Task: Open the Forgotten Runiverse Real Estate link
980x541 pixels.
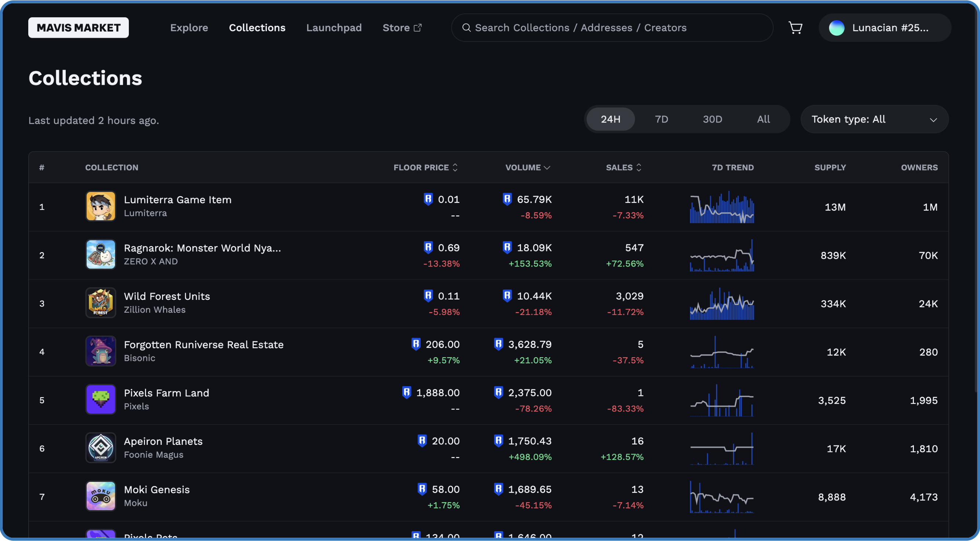Action: pyautogui.click(x=204, y=344)
